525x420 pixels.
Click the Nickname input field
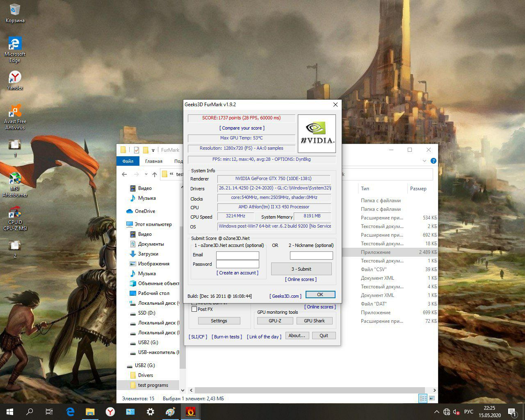pos(311,256)
